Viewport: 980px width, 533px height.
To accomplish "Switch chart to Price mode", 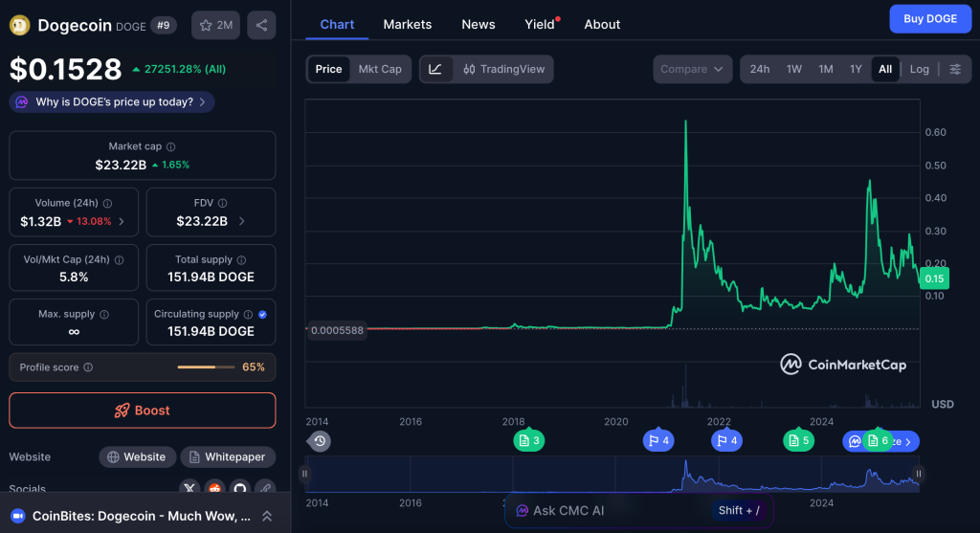I will (x=329, y=69).
